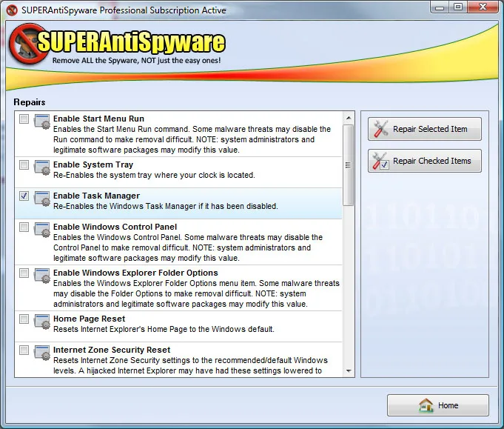This screenshot has height=429, width=504.
Task: Click the Enable Task Manager repair icon
Action: click(41, 199)
